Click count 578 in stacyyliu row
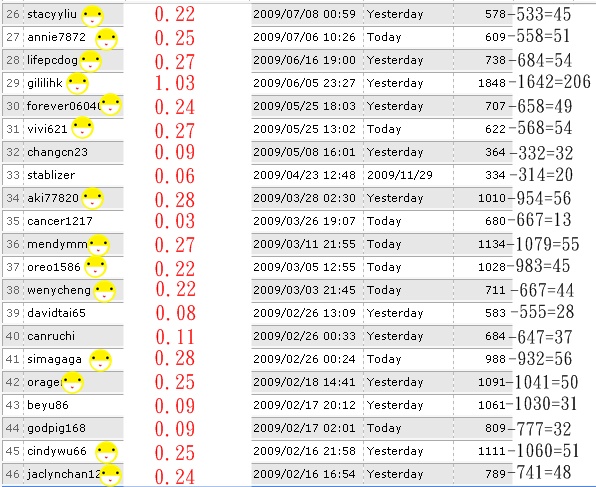This screenshot has height=487, width=596. coord(495,14)
